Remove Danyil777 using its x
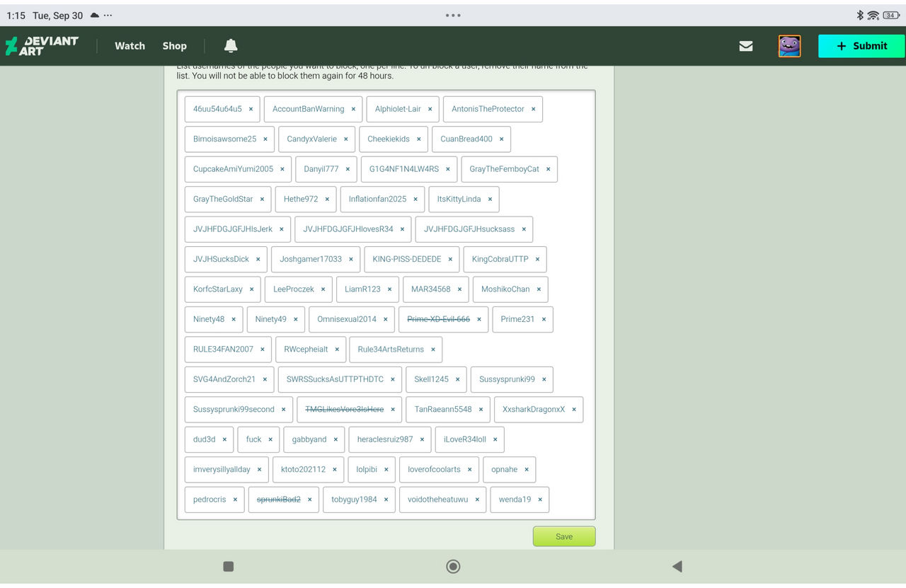906x588 pixels. [348, 169]
